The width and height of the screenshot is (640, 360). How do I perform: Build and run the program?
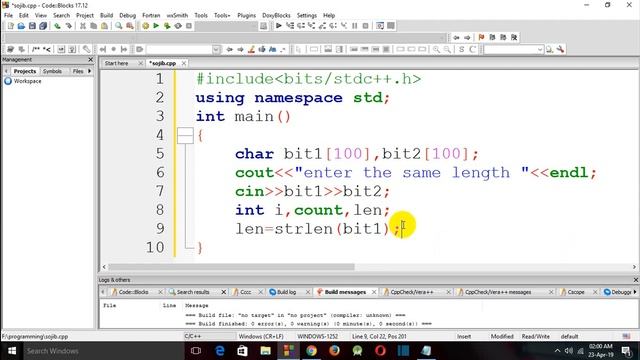[167, 26]
